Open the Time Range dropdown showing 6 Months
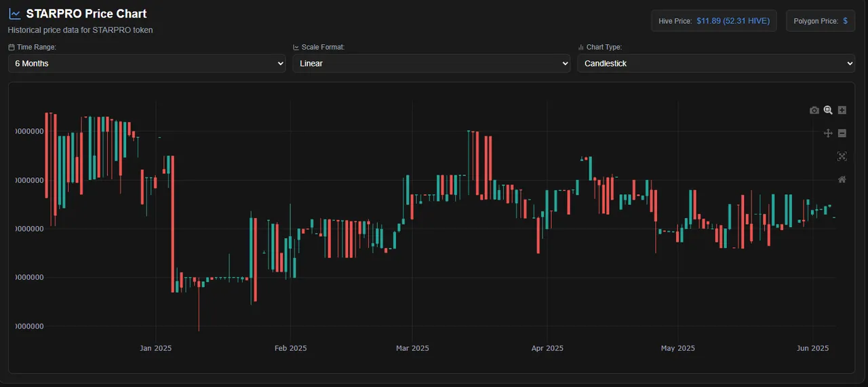This screenshot has height=387, width=868. [x=147, y=63]
